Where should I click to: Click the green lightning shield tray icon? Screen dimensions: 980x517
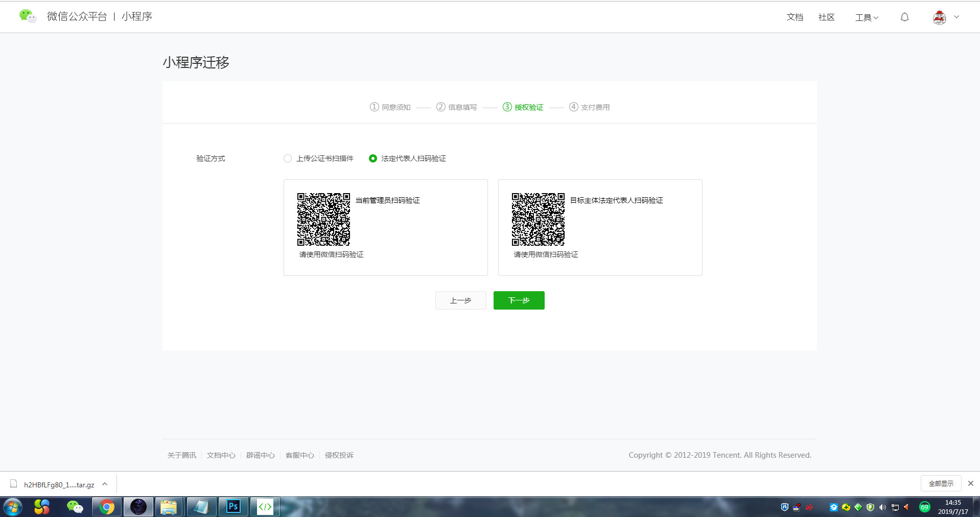871,507
